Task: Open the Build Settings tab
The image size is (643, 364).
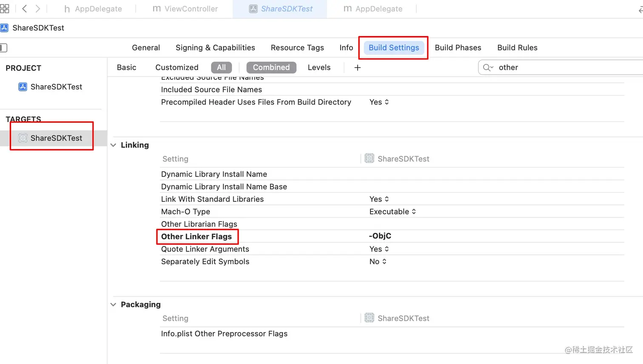Action: pyautogui.click(x=394, y=48)
